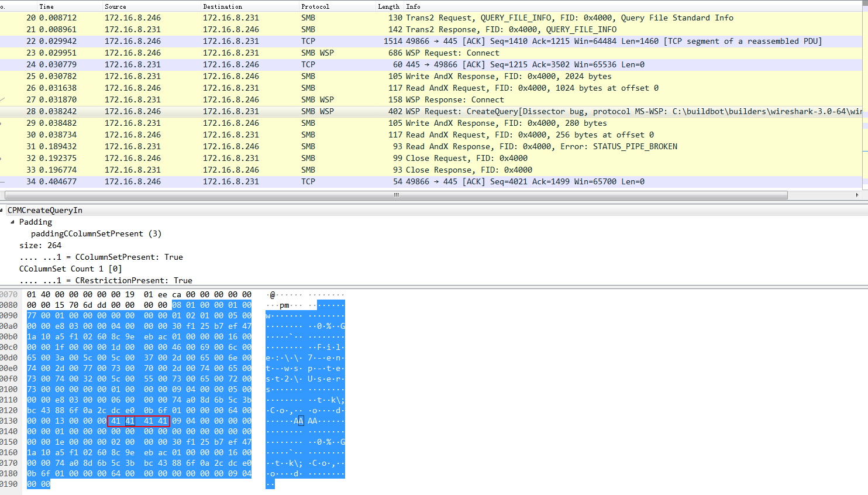
Task: Click ASCII 'U·s·e·r·' text in bytes pane
Action: click(326, 379)
